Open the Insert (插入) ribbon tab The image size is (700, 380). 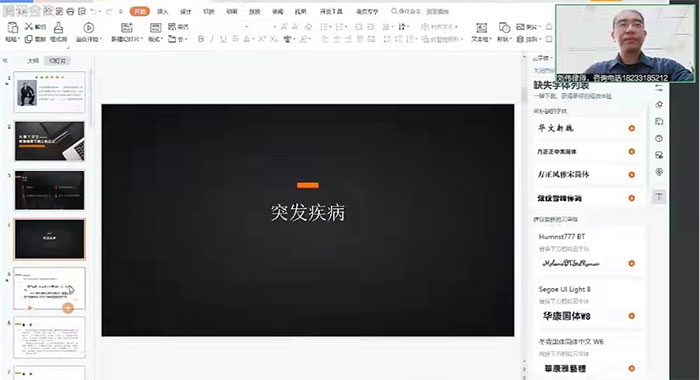click(x=162, y=12)
